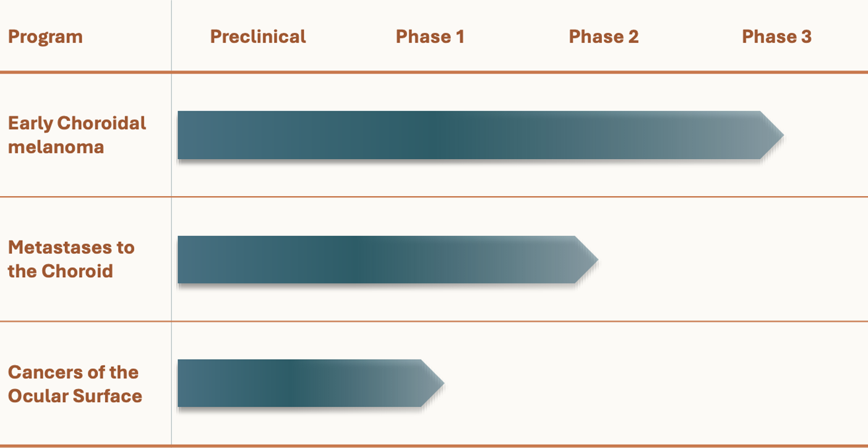868x448 pixels.
Task: Click arrow tip of Early Choroidal melanoma bar
Action: click(773, 135)
